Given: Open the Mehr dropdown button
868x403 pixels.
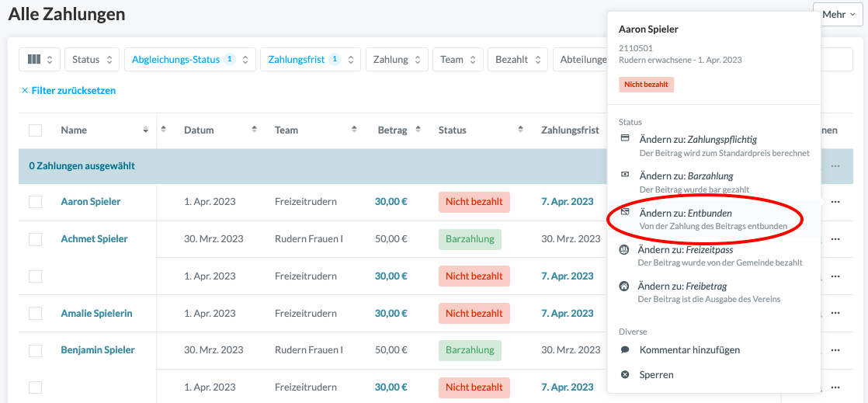Looking at the screenshot, I should [838, 14].
